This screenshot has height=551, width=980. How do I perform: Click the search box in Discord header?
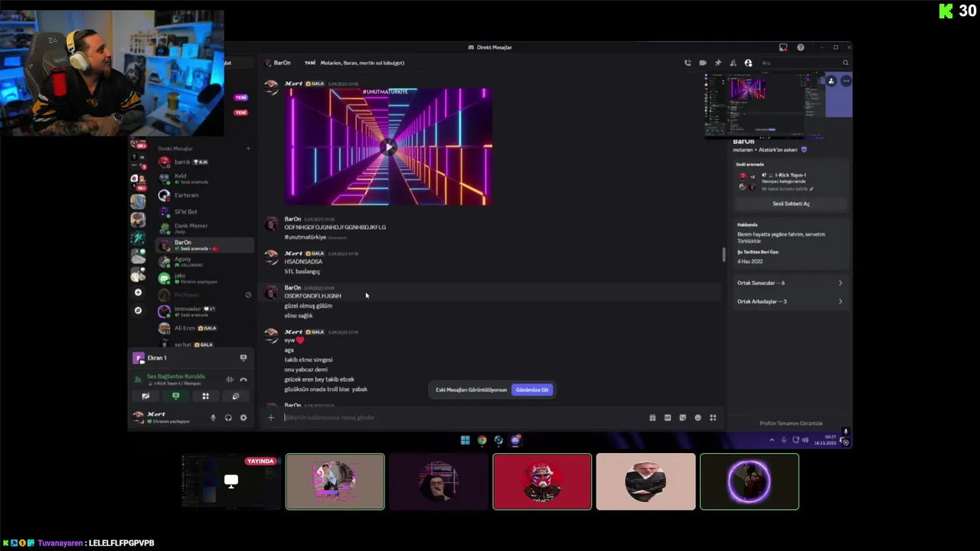[x=804, y=63]
